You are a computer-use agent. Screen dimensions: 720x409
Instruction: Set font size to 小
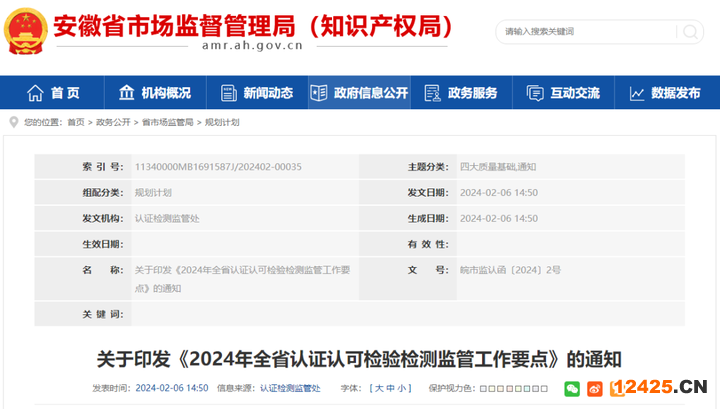[403, 387]
